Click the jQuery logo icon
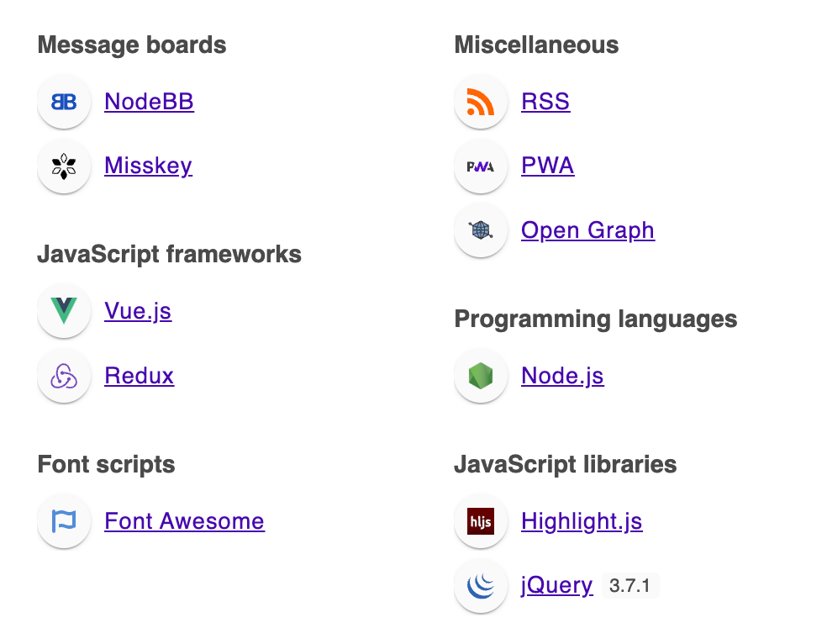 (x=481, y=586)
